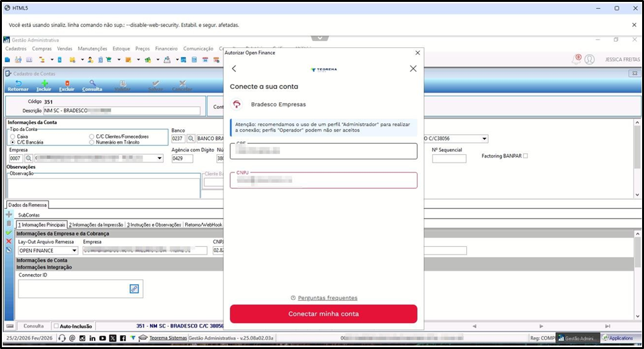Click the Descrição text field
The width and height of the screenshot is (644, 349).
(x=122, y=111)
